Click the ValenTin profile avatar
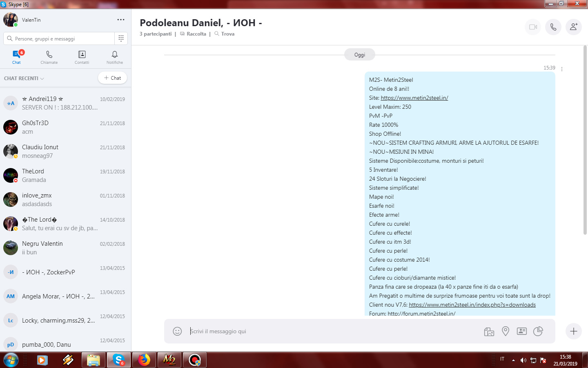The width and height of the screenshot is (588, 368). point(11,20)
